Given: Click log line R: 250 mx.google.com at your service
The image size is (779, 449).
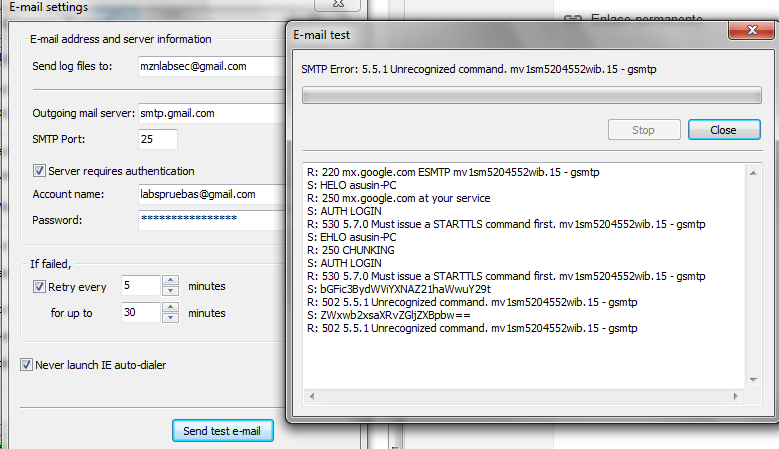Looking at the screenshot, I should (x=398, y=198).
